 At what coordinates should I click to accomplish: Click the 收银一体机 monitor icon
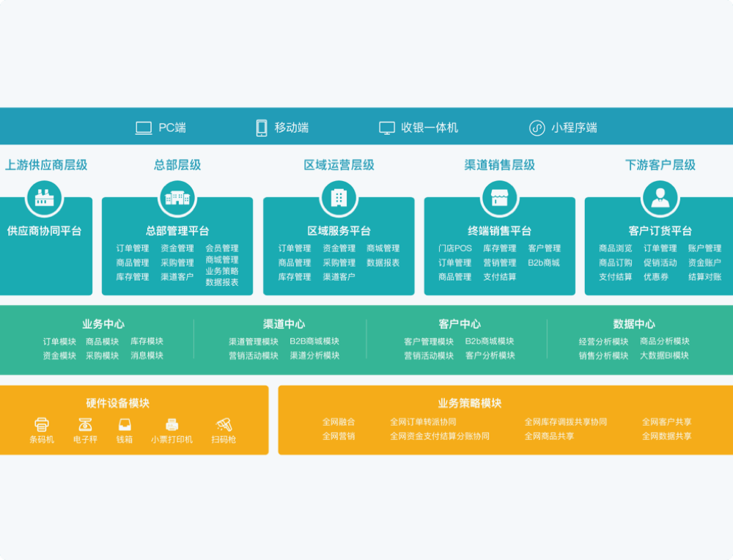387,128
